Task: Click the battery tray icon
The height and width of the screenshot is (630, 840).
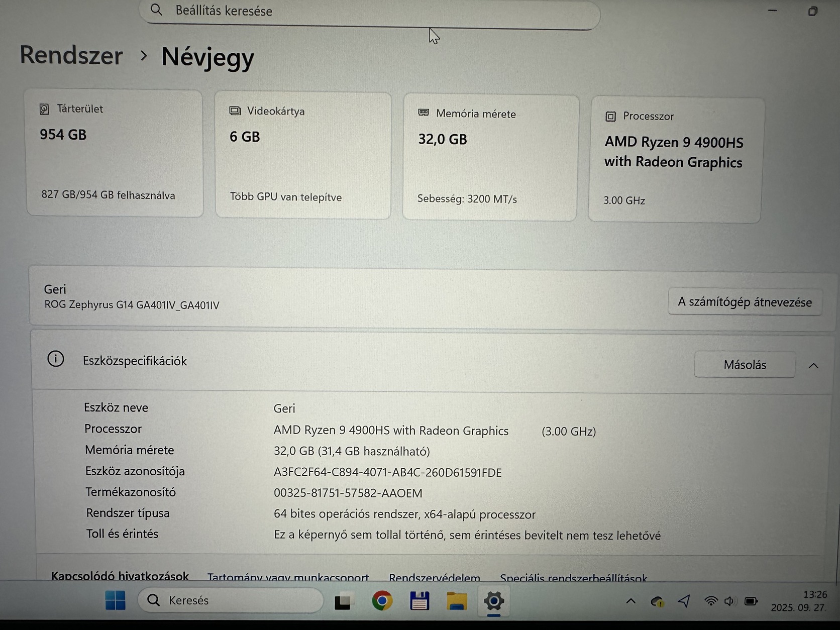Action: [751, 601]
